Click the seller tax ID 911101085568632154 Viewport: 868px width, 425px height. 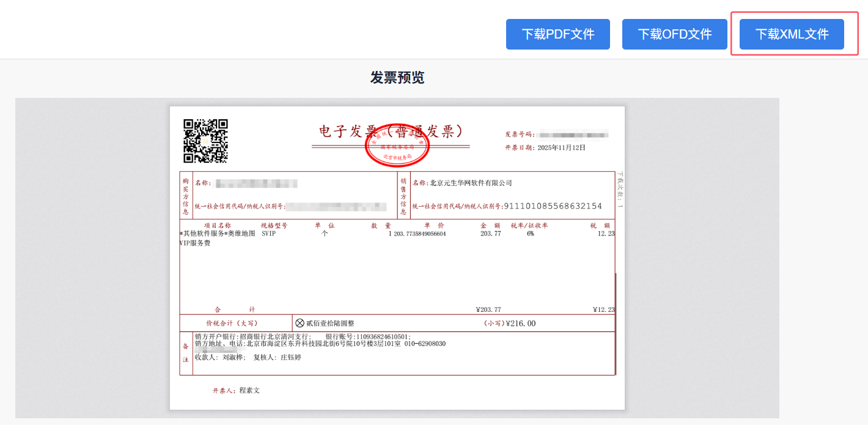tap(553, 206)
